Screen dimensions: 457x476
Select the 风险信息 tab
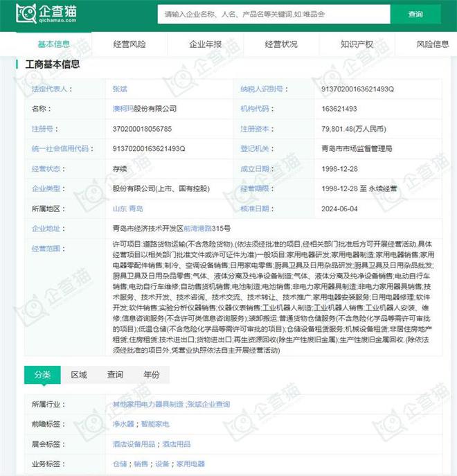(x=433, y=44)
